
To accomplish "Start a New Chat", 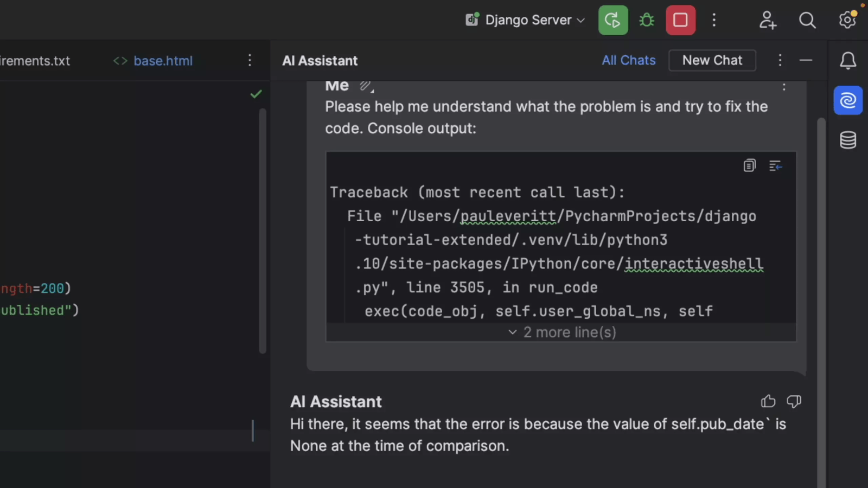I will tap(712, 60).
